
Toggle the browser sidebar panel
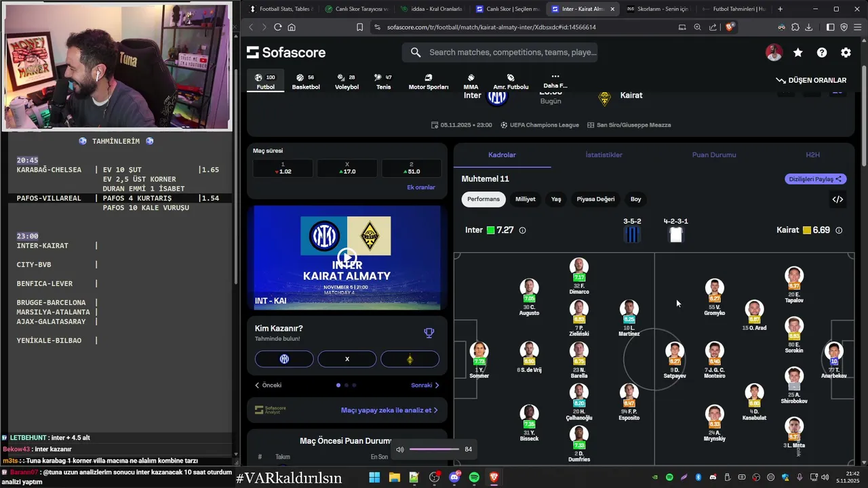830,27
